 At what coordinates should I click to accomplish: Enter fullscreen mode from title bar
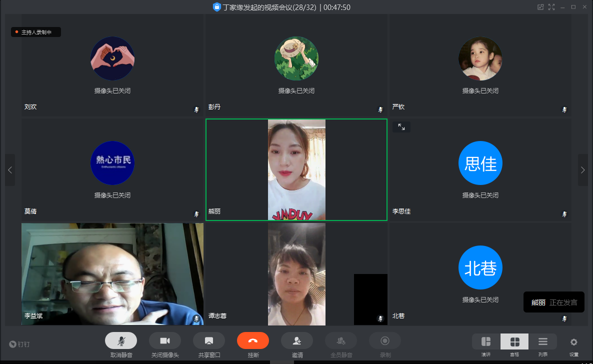pos(551,7)
